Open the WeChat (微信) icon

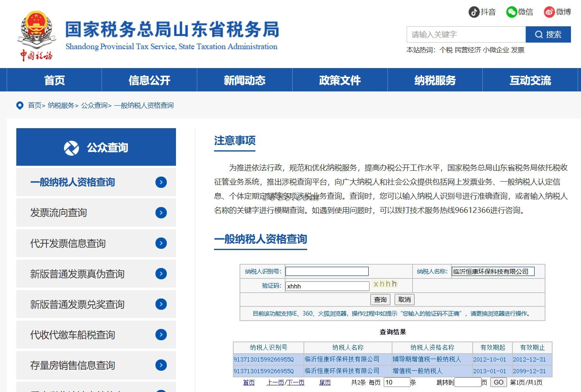(511, 12)
